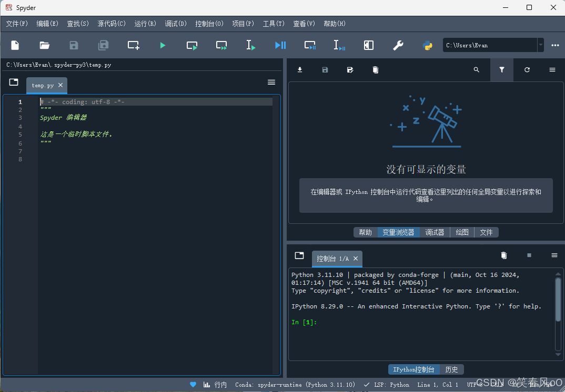Image resolution: width=565 pixels, height=392 pixels.
Task: Open the 编辑(E) menu
Action: click(x=47, y=24)
